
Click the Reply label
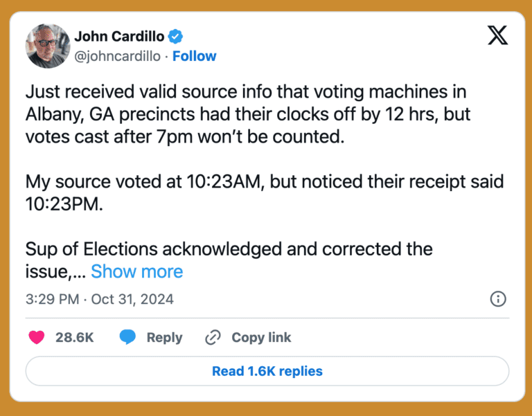coord(164,338)
